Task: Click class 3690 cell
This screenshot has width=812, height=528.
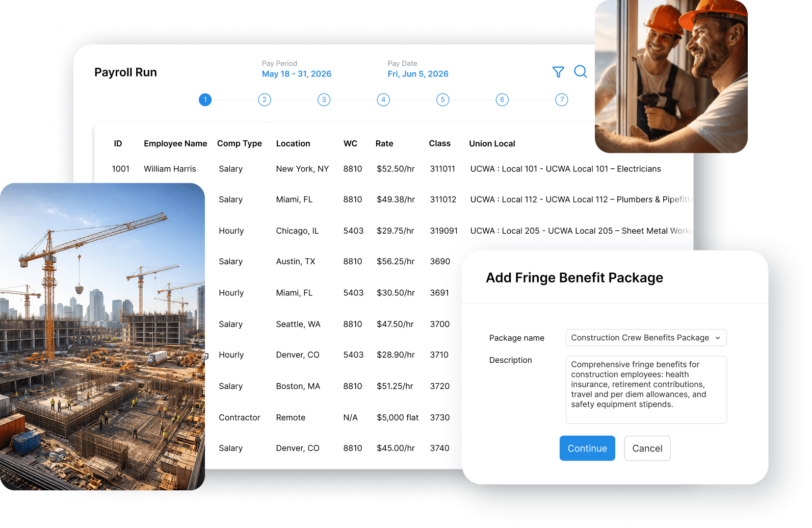Action: 440,262
